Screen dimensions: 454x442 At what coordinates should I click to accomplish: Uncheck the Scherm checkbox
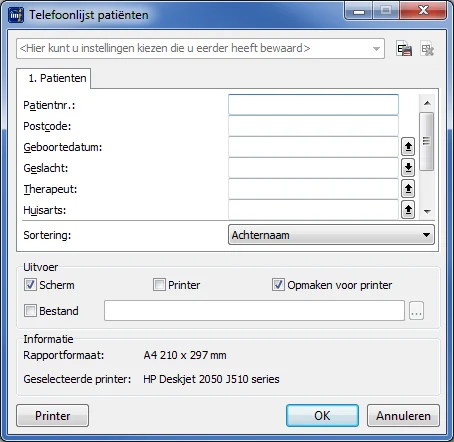(x=30, y=285)
